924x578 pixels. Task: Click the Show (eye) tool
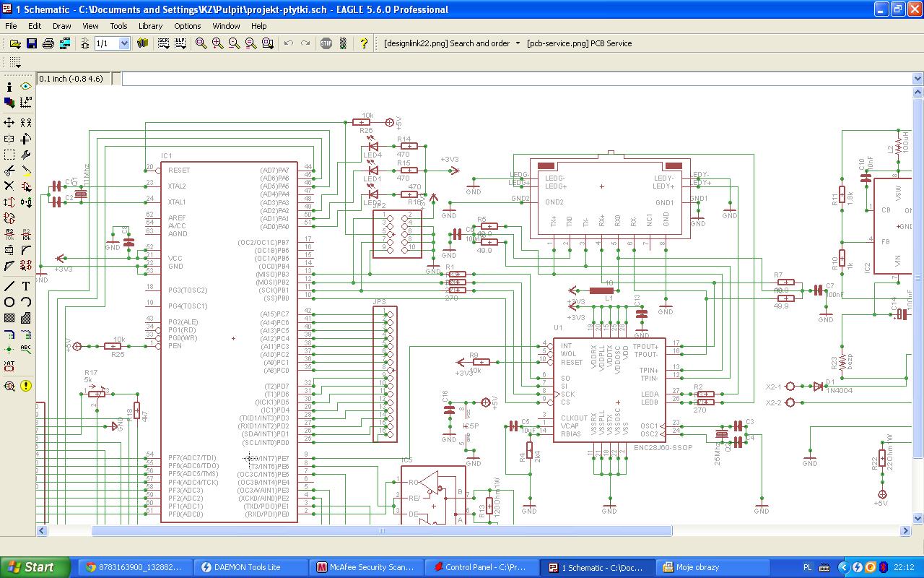[26, 87]
